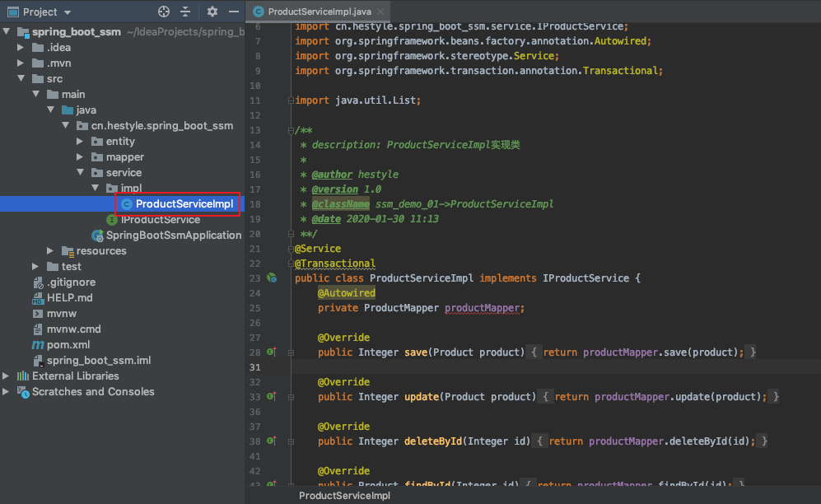Screen dimensions: 821x504
Task: Select IProductService interface in tree
Action: (161, 219)
